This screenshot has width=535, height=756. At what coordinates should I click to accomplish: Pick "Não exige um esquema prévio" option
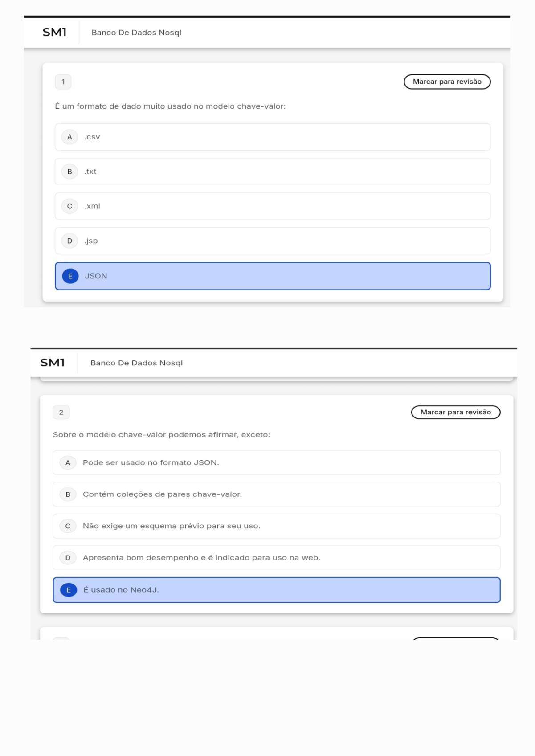(x=276, y=526)
